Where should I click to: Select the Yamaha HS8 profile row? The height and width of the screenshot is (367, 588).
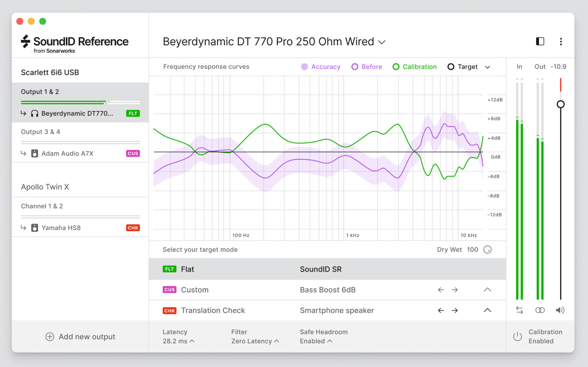click(80, 228)
